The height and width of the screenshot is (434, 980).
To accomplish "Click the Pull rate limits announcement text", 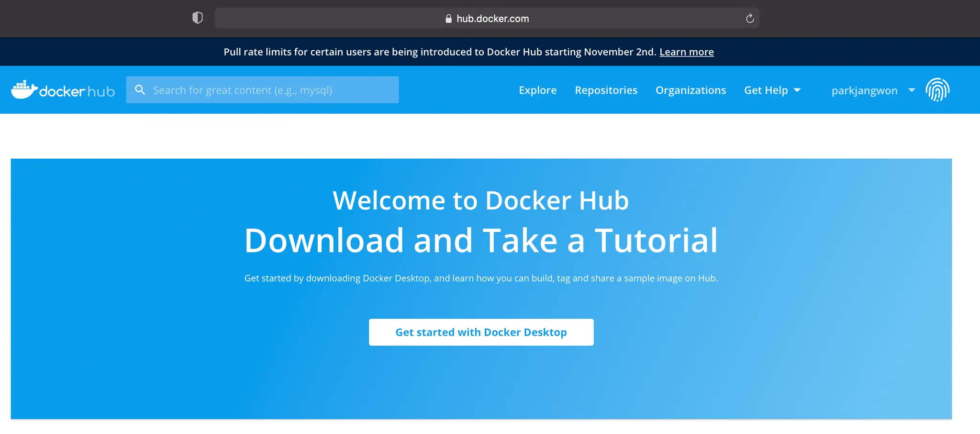I will pyautogui.click(x=440, y=52).
